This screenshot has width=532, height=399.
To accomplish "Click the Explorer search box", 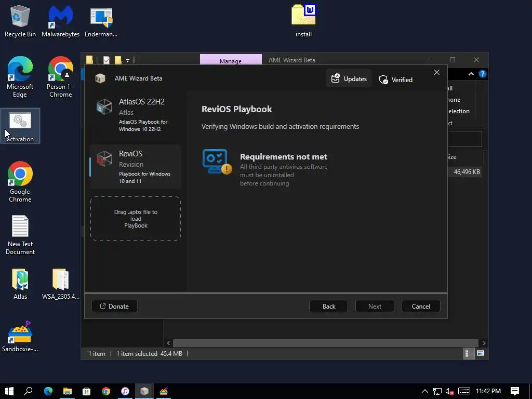I will (464, 139).
